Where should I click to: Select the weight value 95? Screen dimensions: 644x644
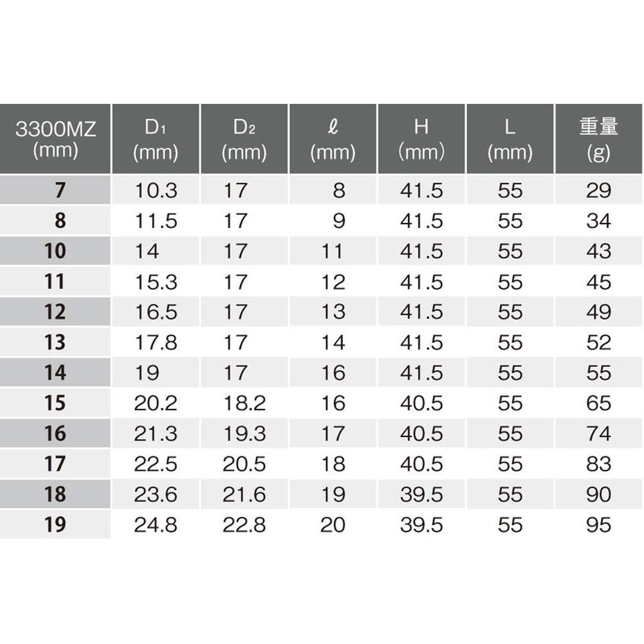[x=598, y=525]
